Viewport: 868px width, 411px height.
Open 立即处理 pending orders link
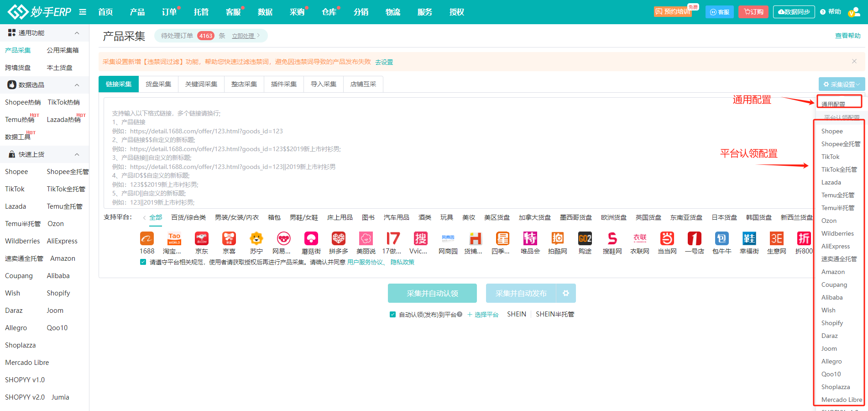[243, 36]
